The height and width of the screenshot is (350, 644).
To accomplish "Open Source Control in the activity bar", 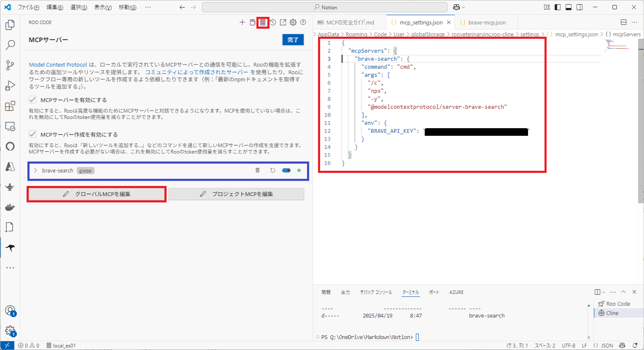I will [10, 65].
